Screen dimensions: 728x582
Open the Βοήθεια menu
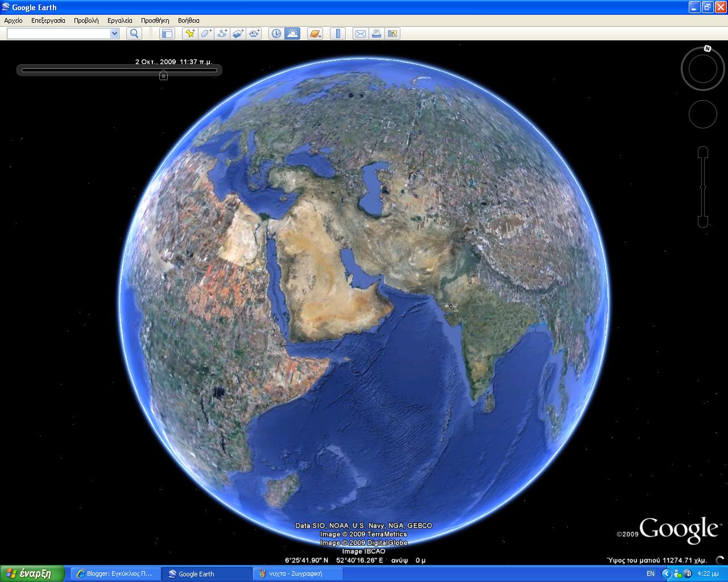click(x=189, y=20)
